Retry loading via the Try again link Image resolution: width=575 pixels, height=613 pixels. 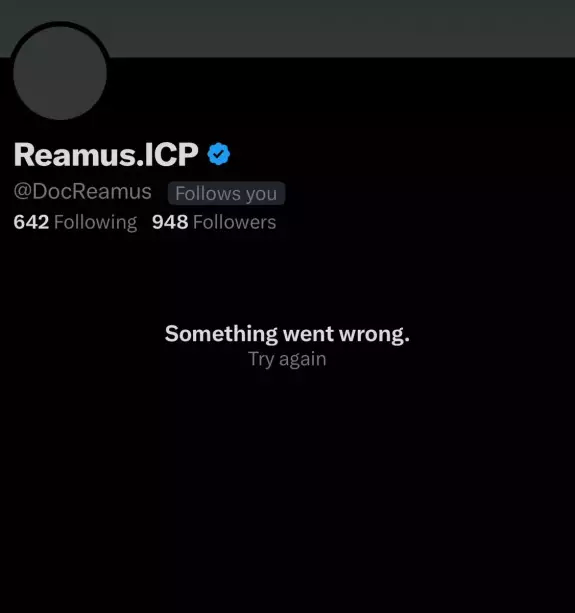point(287,359)
